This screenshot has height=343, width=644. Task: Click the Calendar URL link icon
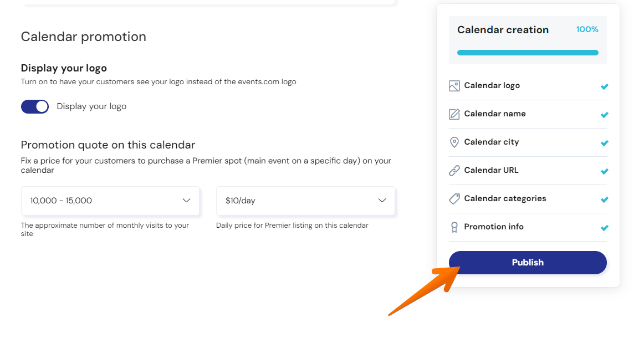454,171
